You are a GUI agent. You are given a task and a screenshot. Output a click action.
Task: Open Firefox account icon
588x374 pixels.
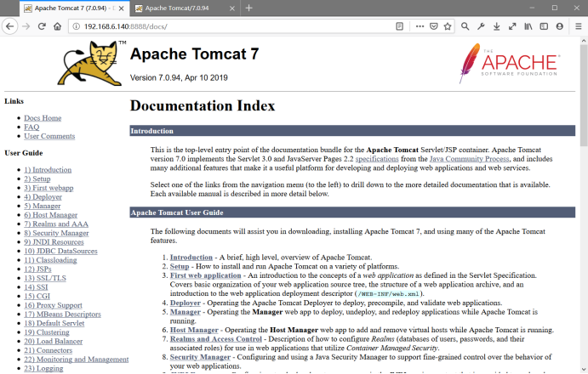coord(560,26)
